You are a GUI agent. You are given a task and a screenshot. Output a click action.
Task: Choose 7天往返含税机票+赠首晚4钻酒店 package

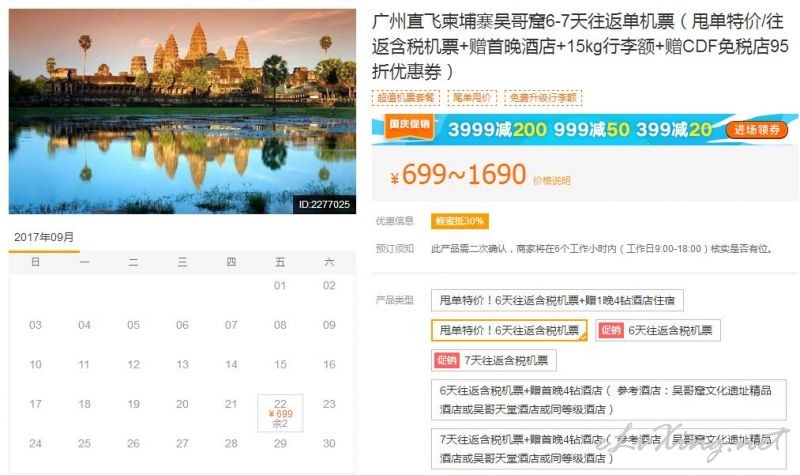point(609,448)
